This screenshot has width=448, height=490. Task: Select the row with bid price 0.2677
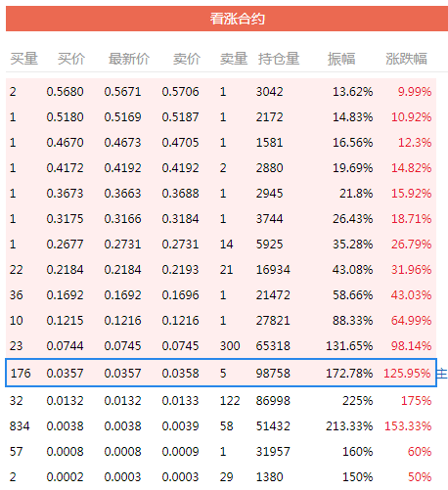coord(221,245)
